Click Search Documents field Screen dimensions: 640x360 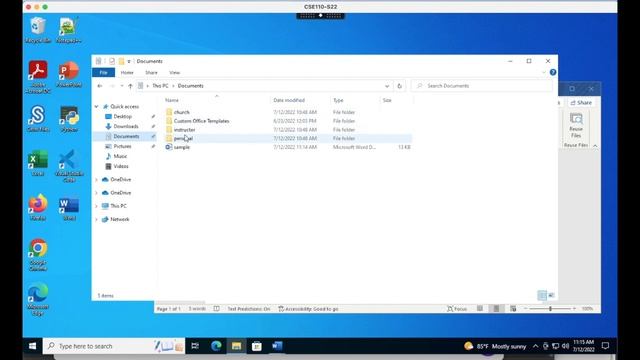click(482, 86)
